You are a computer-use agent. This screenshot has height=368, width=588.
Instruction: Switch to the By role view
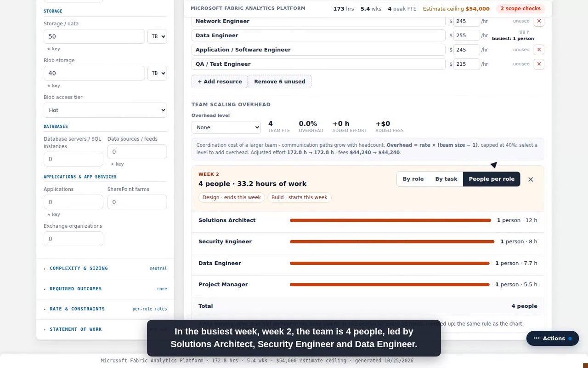[413, 179]
